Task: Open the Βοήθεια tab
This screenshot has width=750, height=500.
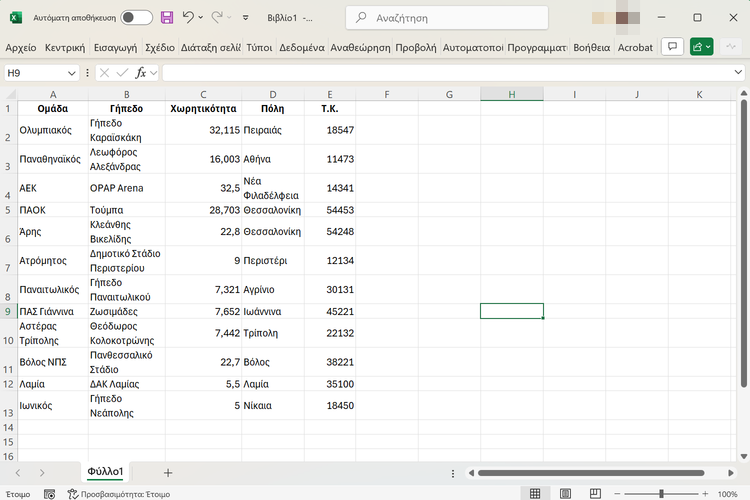Action: [592, 47]
